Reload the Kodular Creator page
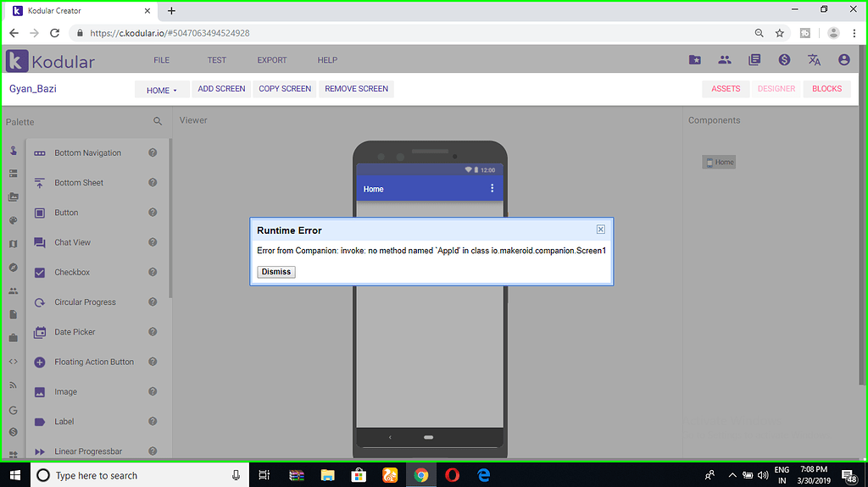The image size is (868, 487). tap(54, 33)
